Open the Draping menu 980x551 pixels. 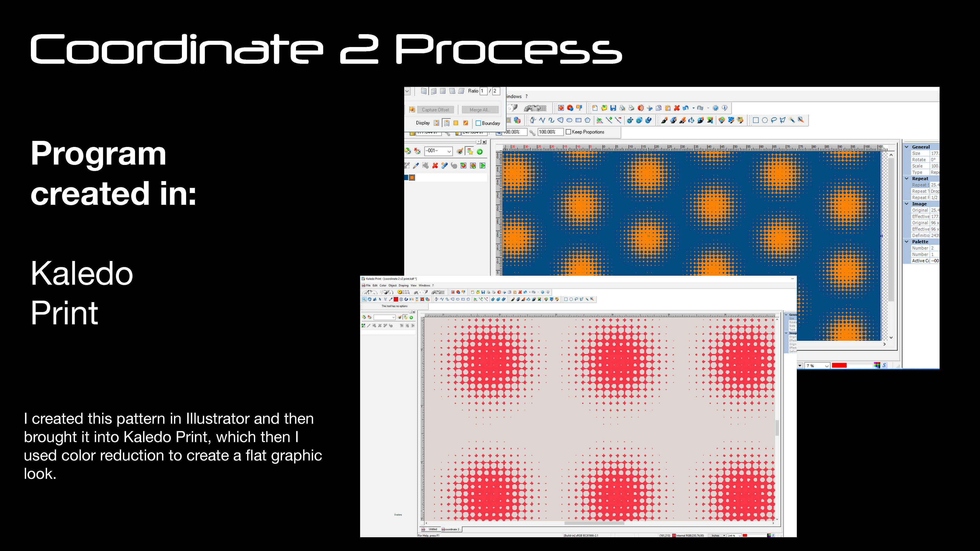403,285
